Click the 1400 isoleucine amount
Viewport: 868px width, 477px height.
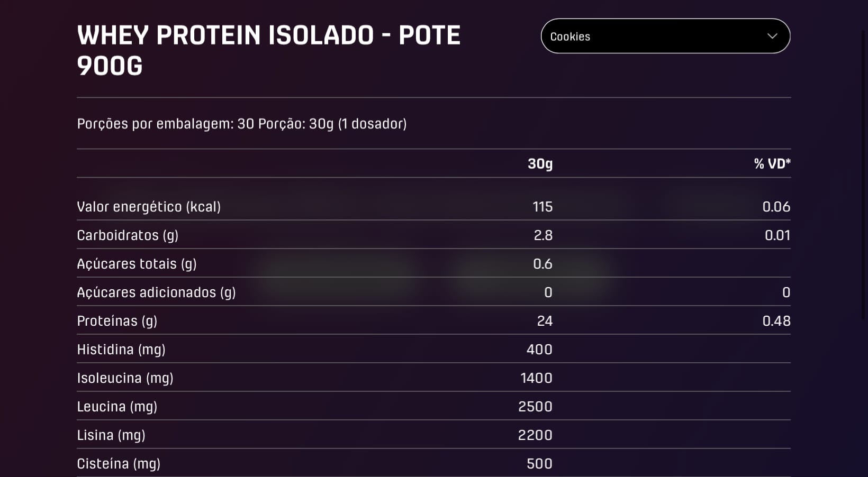click(536, 378)
